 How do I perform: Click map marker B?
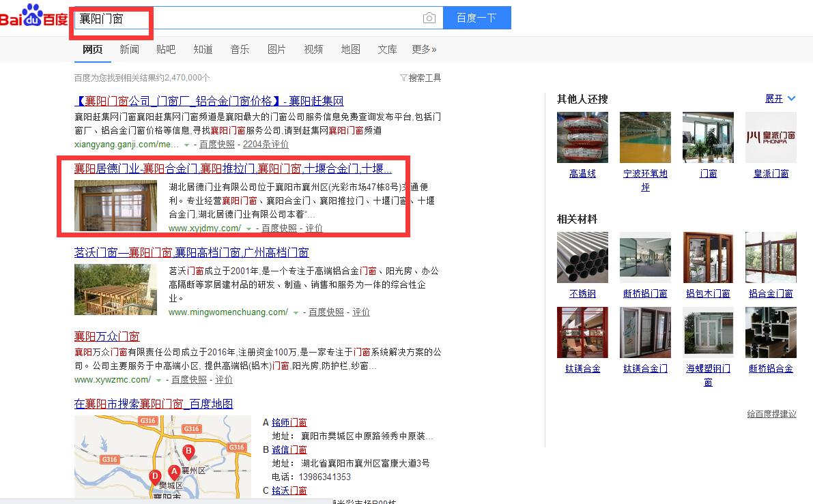click(x=188, y=451)
